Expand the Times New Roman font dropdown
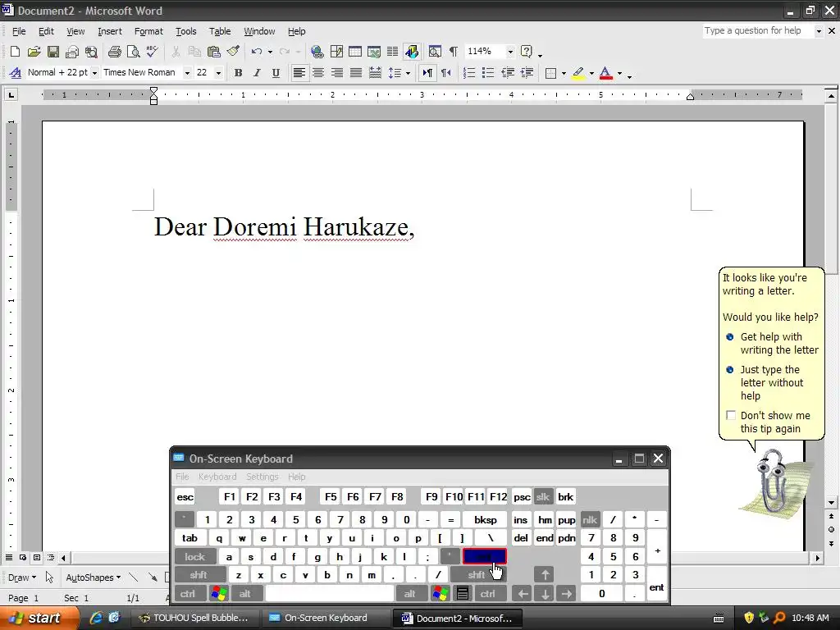This screenshot has height=630, width=840. 187,73
